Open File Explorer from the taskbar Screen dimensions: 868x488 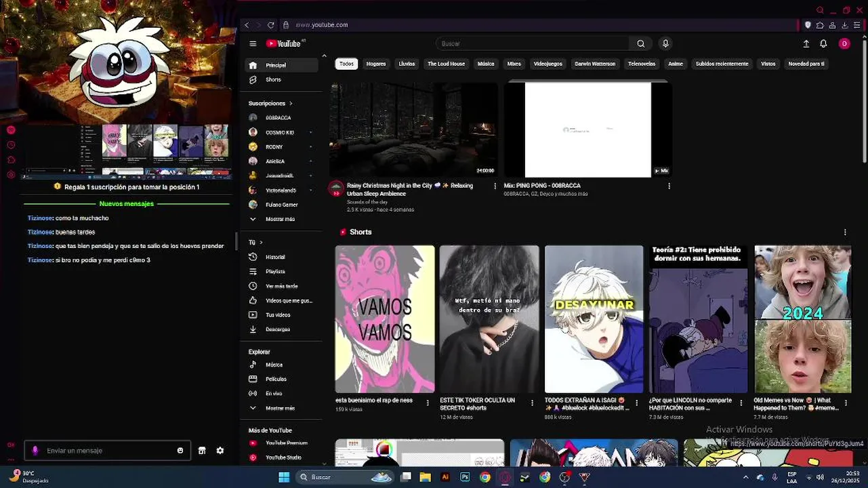click(x=426, y=477)
